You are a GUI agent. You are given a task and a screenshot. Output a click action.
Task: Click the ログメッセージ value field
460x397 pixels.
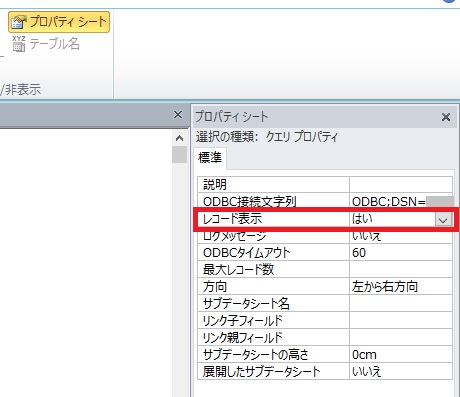401,236
